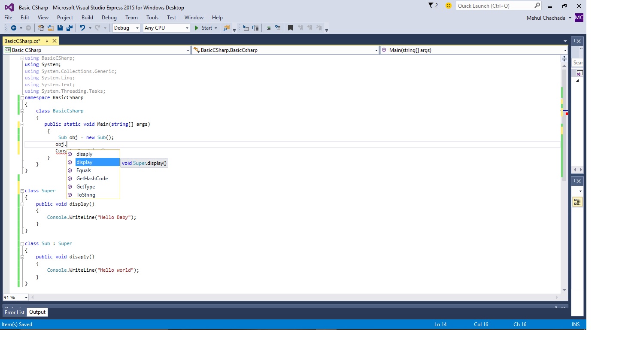The height and width of the screenshot is (364, 625).
Task: Open the Window menu
Action: click(194, 18)
